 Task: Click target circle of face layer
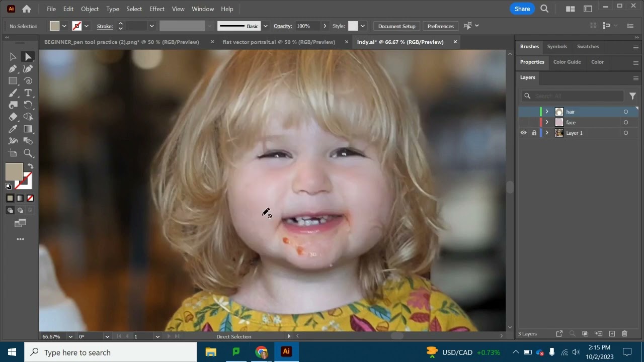click(626, 122)
